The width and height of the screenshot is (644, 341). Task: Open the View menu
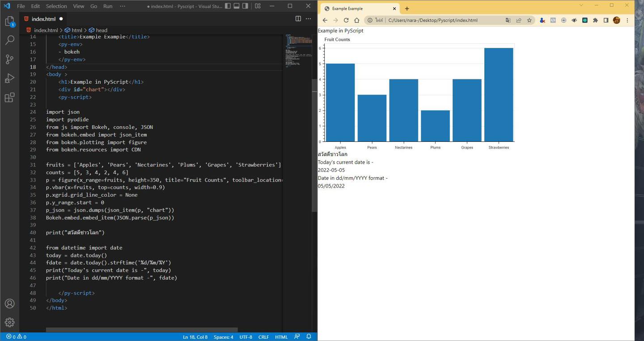coord(78,6)
